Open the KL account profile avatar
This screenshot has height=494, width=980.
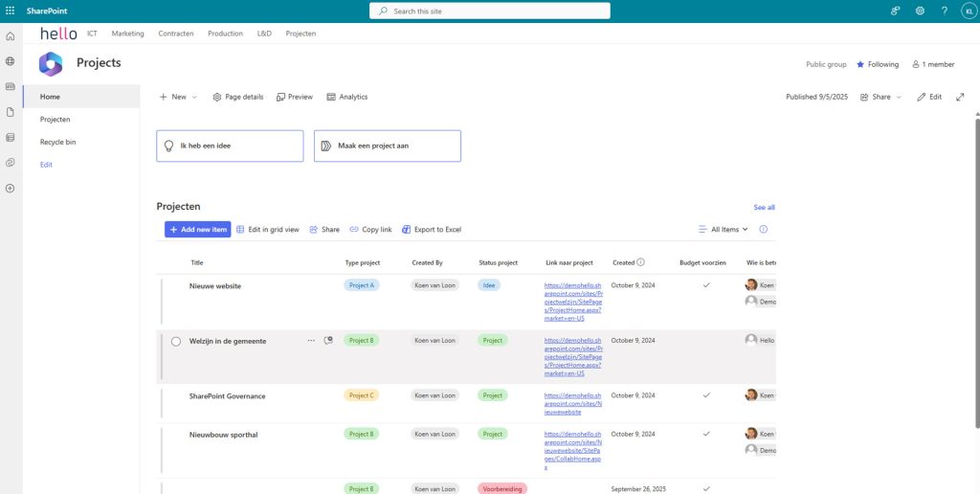969,11
